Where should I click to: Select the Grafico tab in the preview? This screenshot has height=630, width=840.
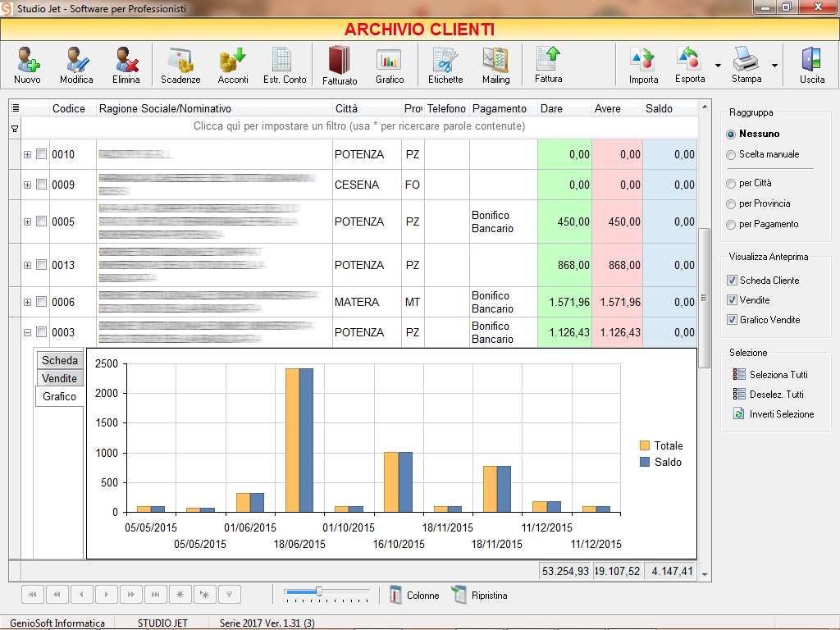click(x=59, y=396)
